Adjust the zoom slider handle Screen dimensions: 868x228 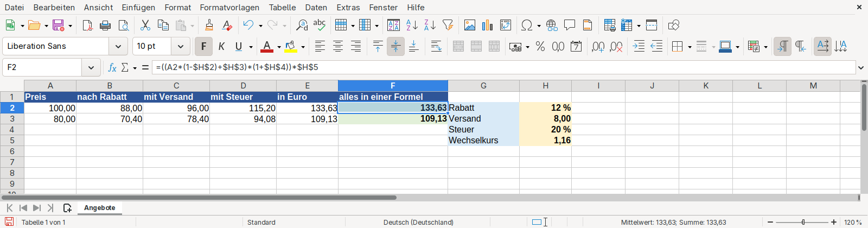coord(803,222)
